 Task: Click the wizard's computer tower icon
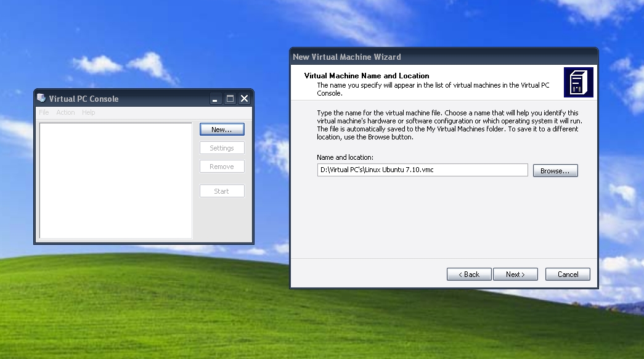point(578,82)
